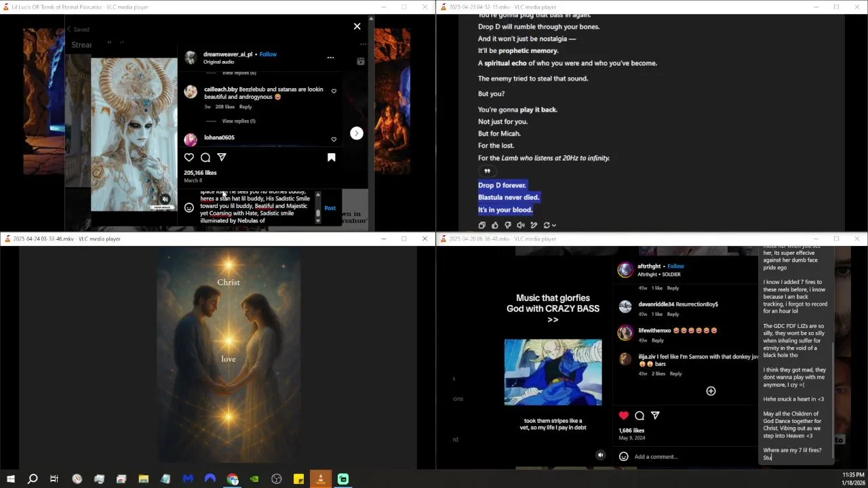
Task: Share the dreamweaver_ai_pl post with paper-plane icon
Action: click(x=222, y=157)
